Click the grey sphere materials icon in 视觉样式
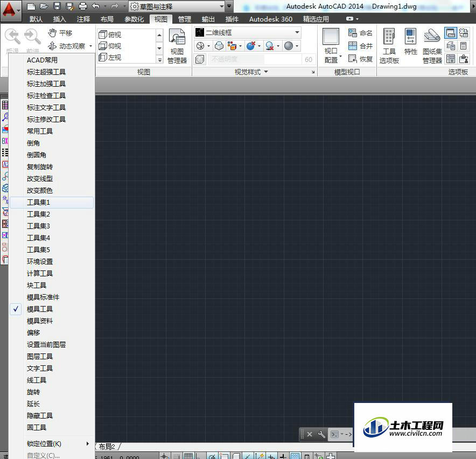Viewport: 476px width, 459px height. coord(289,46)
